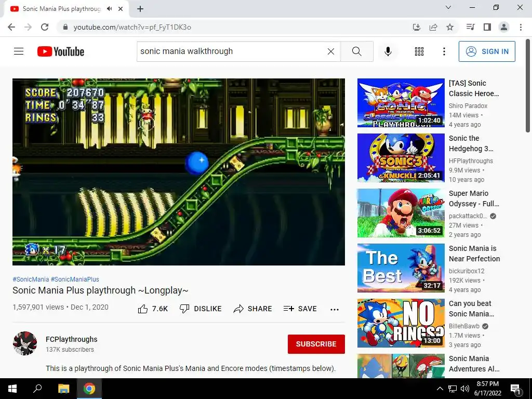532x399 pixels.
Task: Open the 'The Best' 32:17 video thumbnail
Action: (x=401, y=268)
